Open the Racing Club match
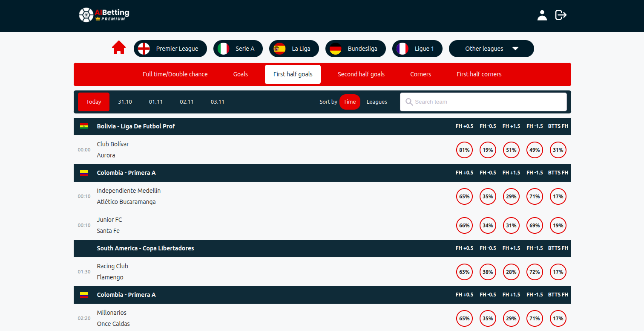The width and height of the screenshot is (644, 331). pos(112,266)
